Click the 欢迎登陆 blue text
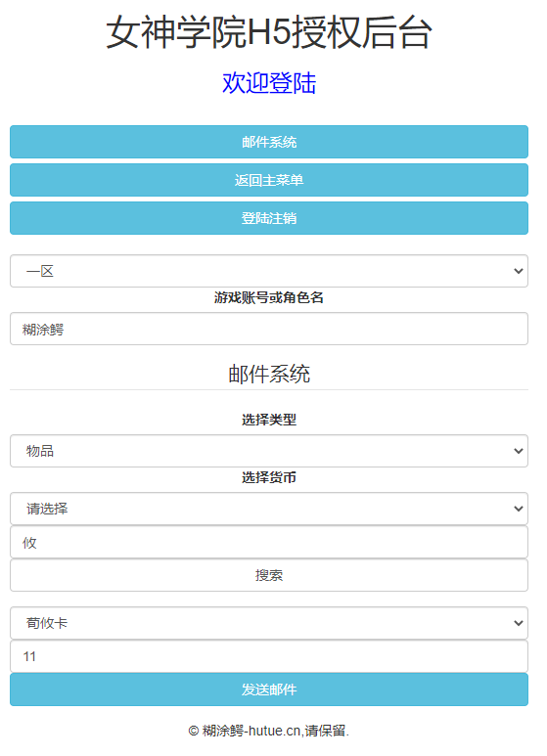The width and height of the screenshot is (547, 756). click(x=269, y=83)
